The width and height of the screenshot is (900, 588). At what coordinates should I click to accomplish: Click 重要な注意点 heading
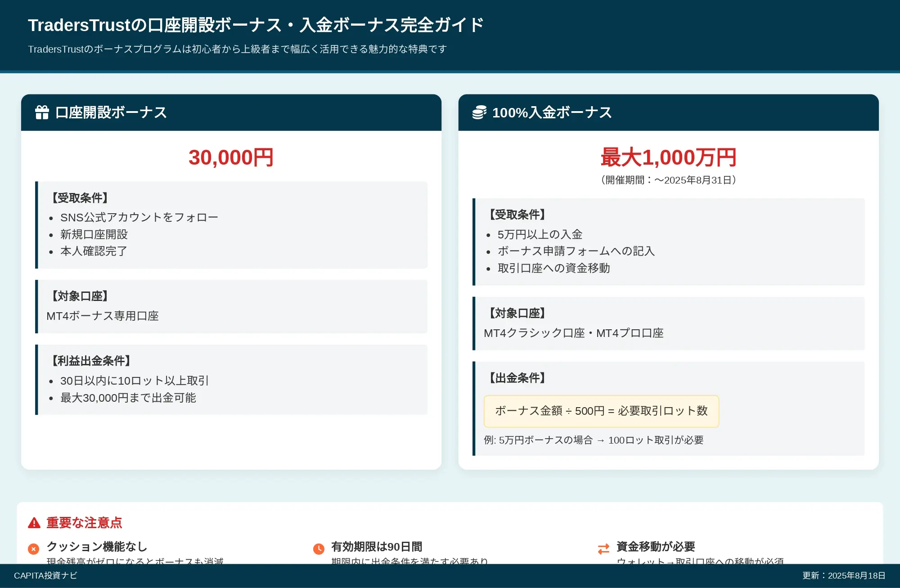[x=84, y=523]
